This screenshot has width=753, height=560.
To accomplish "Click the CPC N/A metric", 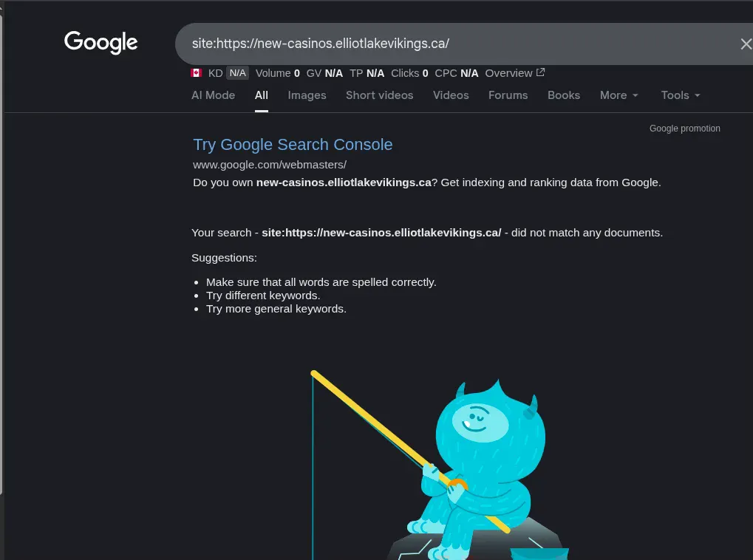I will (x=457, y=73).
